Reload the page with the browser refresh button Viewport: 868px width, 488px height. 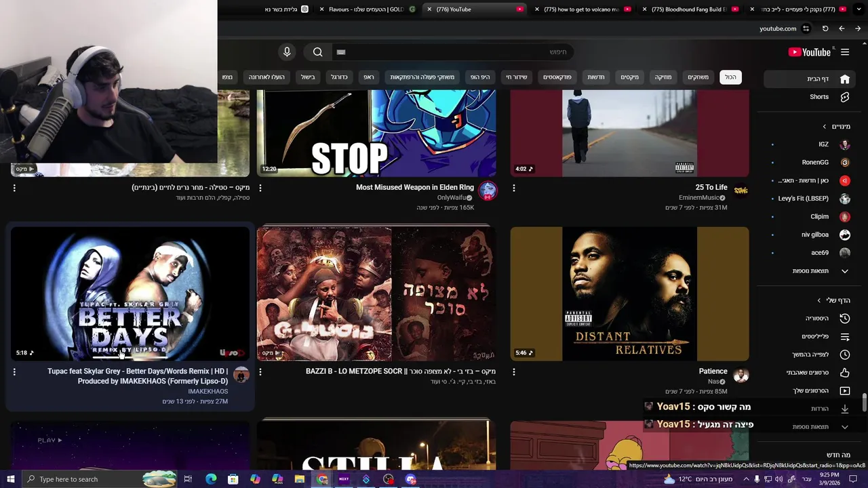pos(825,28)
